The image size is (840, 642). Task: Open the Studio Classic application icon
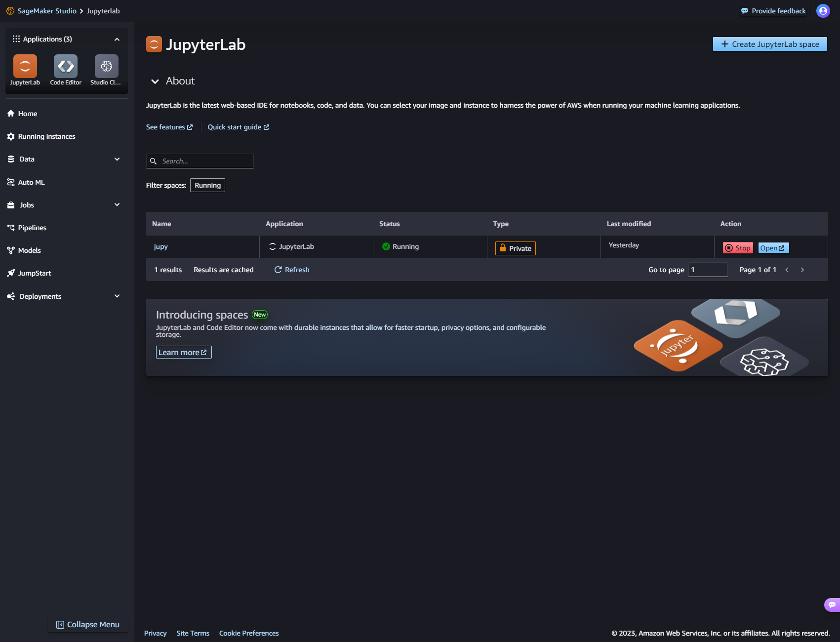click(107, 66)
